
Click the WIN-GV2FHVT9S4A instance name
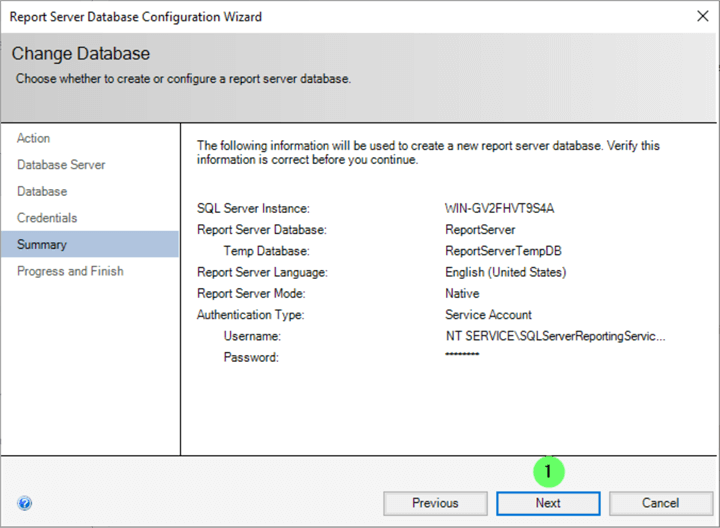tap(499, 209)
